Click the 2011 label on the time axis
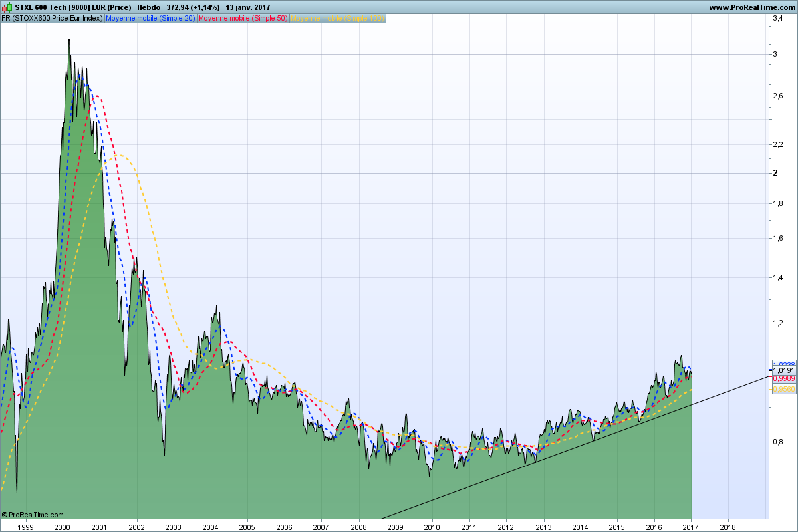Screen dimensions: 798x532 [x=469, y=526]
